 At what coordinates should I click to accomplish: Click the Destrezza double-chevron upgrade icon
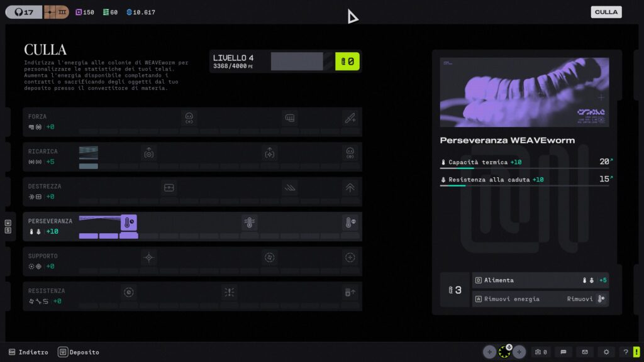point(350,187)
